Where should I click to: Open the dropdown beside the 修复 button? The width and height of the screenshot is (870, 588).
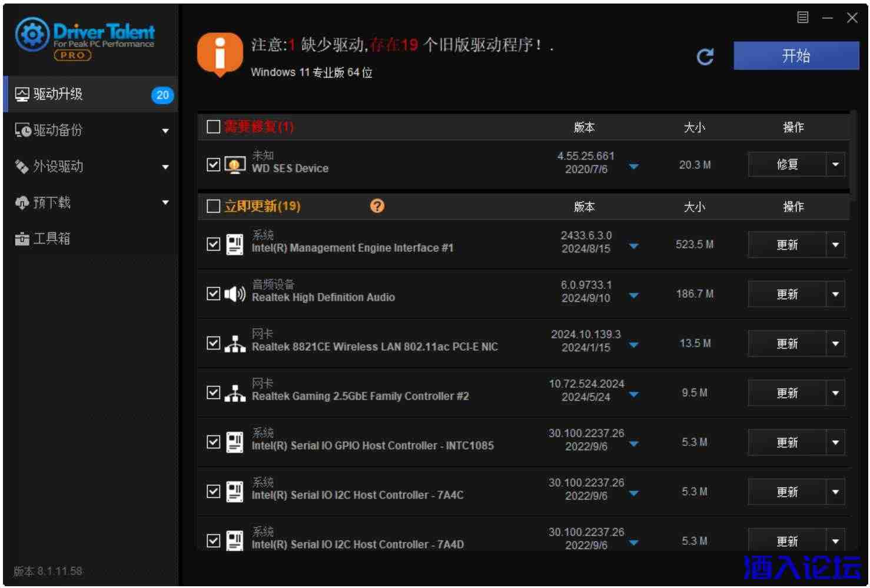836,164
